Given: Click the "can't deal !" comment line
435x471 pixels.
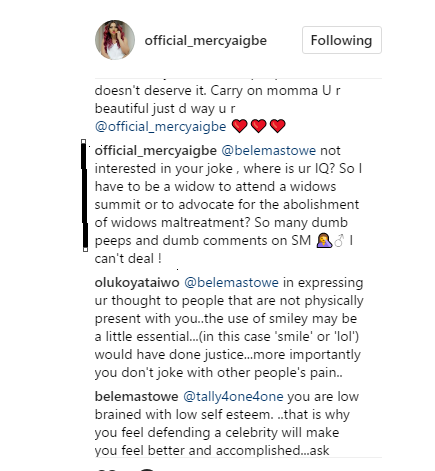Looking at the screenshot, I should (128, 259).
